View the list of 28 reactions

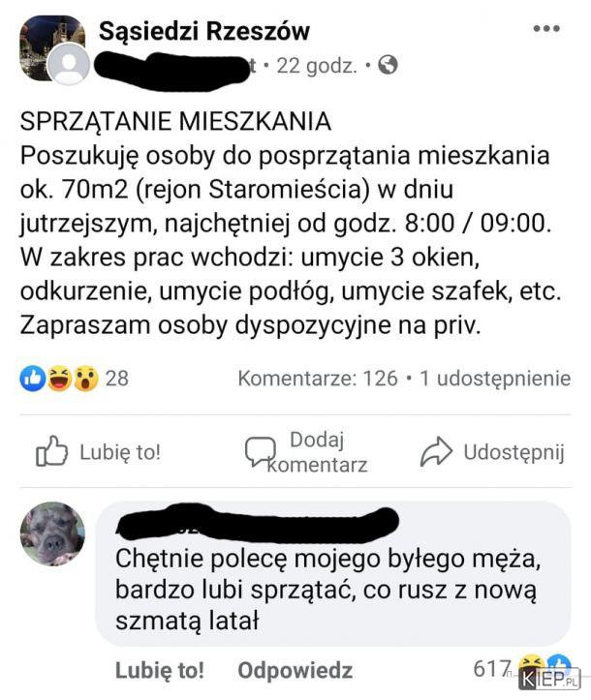[x=117, y=379]
